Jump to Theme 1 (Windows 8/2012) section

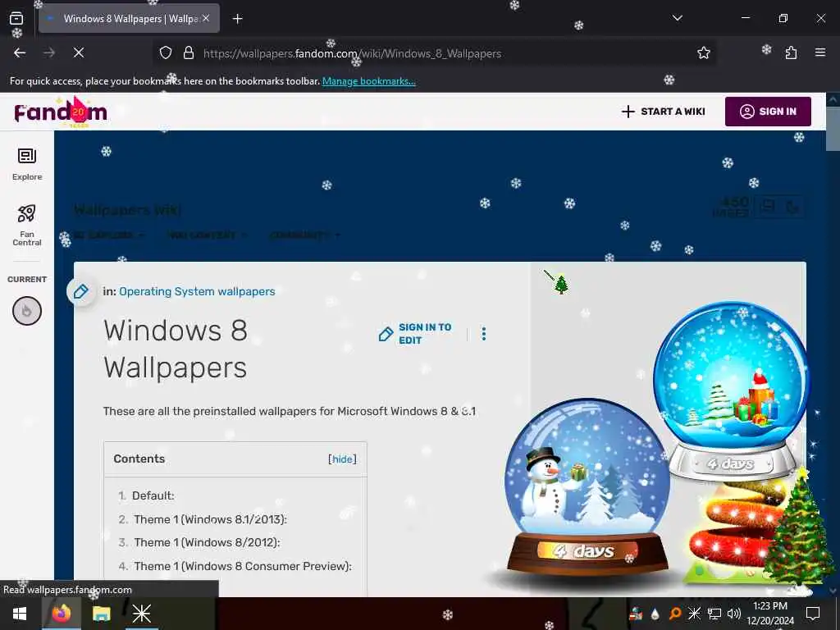(207, 542)
